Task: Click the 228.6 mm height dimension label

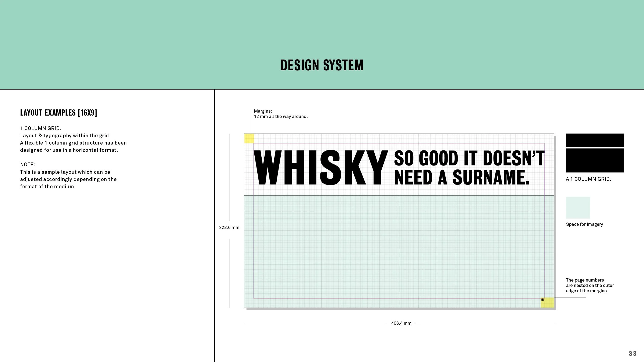Action: (x=229, y=228)
